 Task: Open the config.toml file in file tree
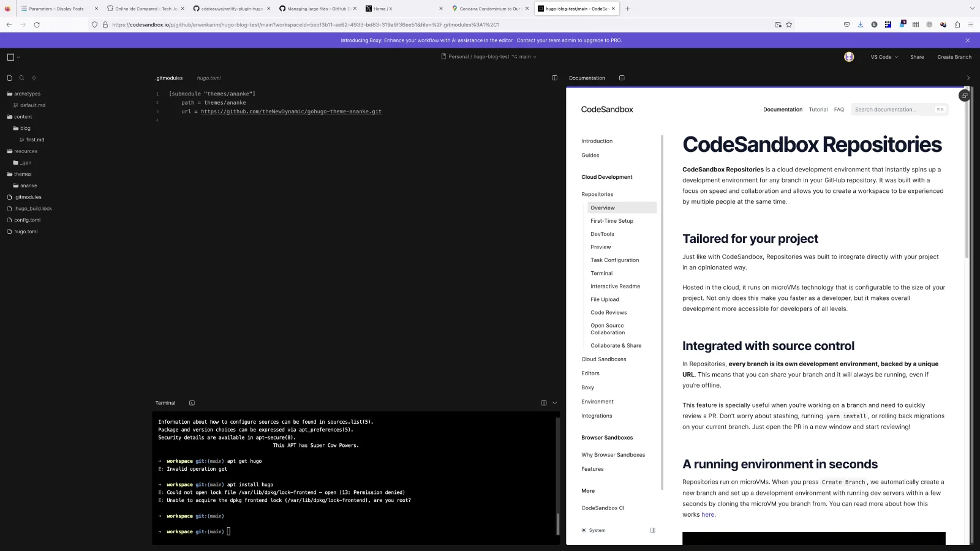24,220
